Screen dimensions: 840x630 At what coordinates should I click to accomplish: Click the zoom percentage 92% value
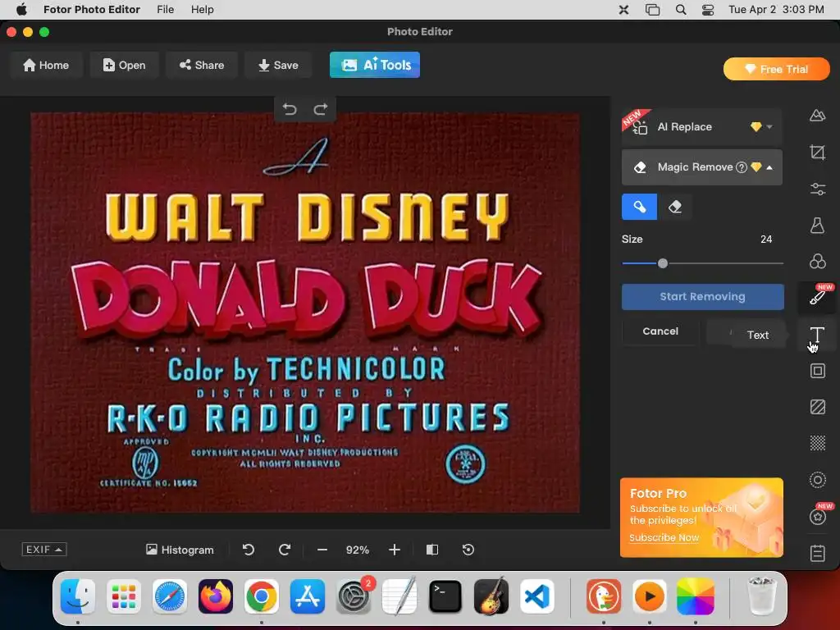click(x=358, y=550)
